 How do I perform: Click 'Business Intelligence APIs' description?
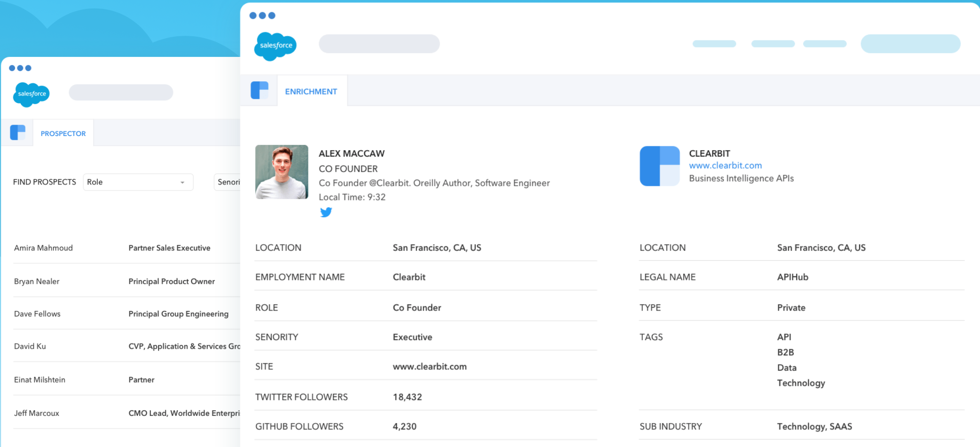coord(741,178)
